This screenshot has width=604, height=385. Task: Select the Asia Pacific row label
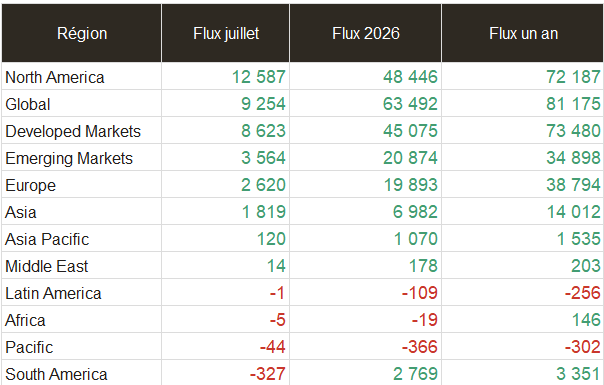click(x=47, y=239)
